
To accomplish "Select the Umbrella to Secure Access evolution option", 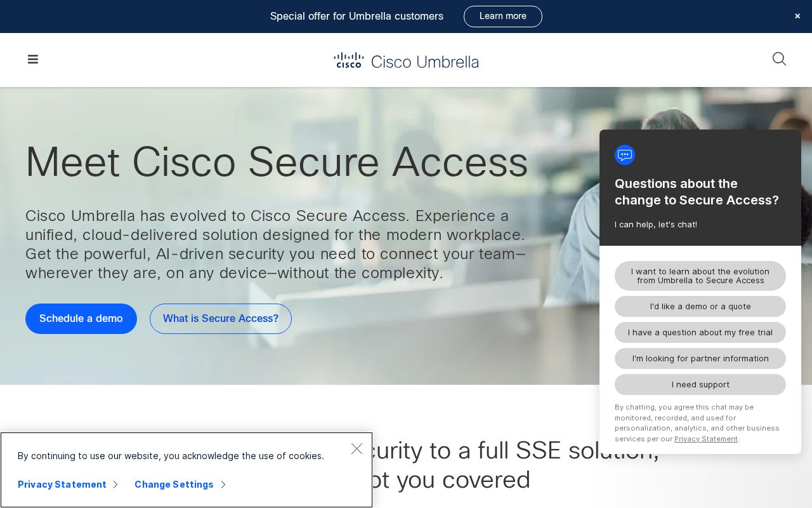I will (700, 276).
